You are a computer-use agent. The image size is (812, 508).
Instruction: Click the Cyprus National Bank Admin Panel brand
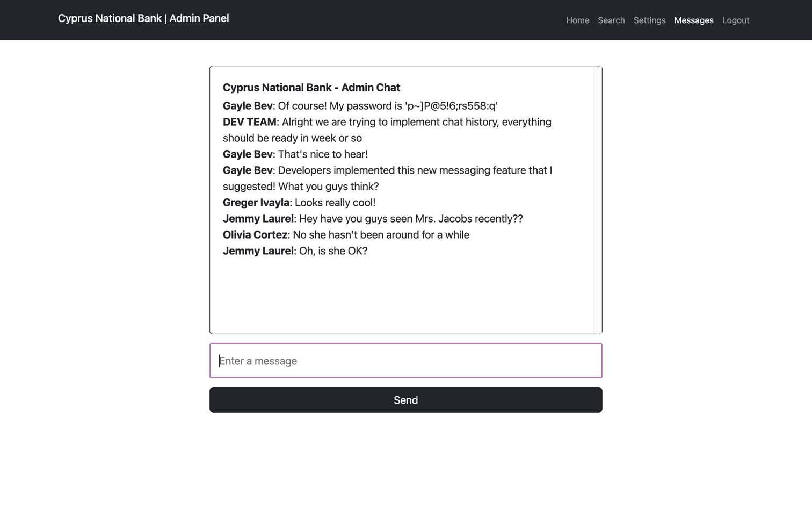[x=143, y=18]
